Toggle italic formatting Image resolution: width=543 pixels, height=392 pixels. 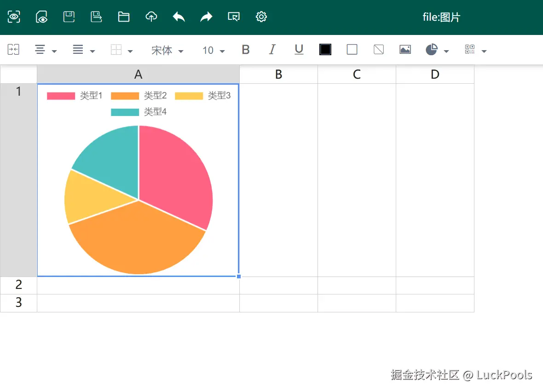tap(272, 50)
